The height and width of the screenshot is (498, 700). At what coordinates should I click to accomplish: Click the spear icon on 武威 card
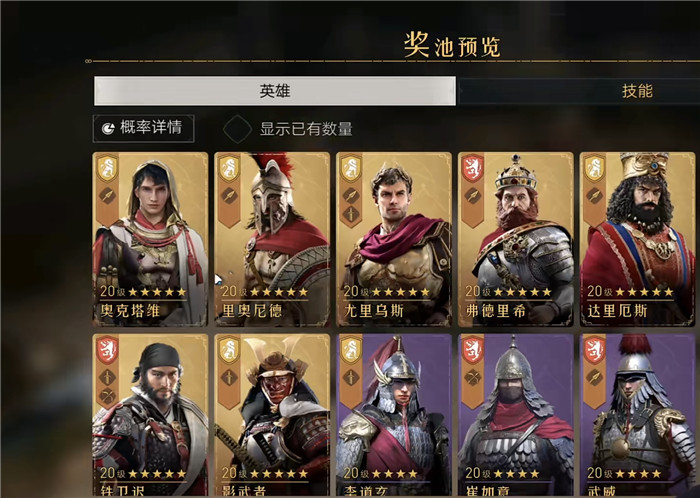coord(594,378)
